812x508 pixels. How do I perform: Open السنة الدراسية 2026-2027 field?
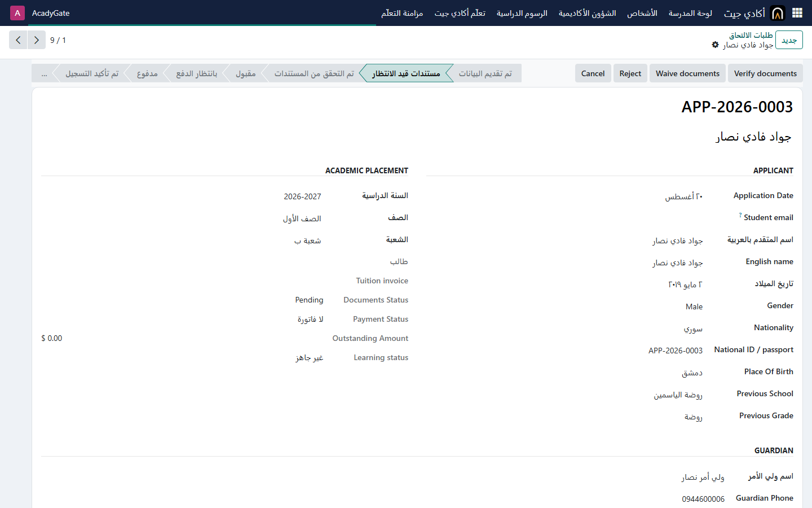click(302, 196)
